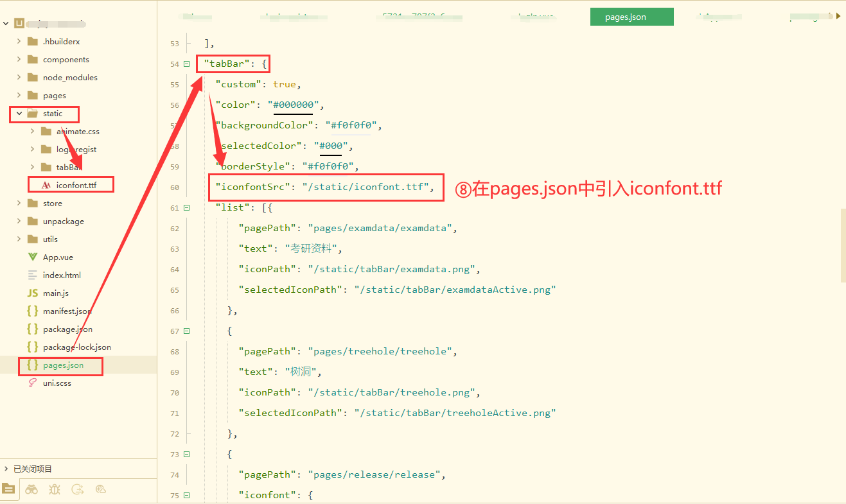
Task: Click the scss icon beside uni.scss
Action: click(x=33, y=383)
